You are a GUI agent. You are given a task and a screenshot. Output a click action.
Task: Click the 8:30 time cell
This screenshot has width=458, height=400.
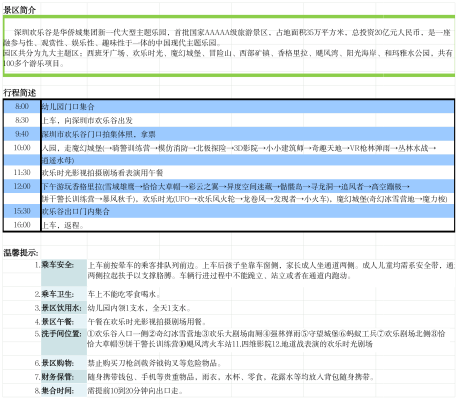click(x=22, y=120)
